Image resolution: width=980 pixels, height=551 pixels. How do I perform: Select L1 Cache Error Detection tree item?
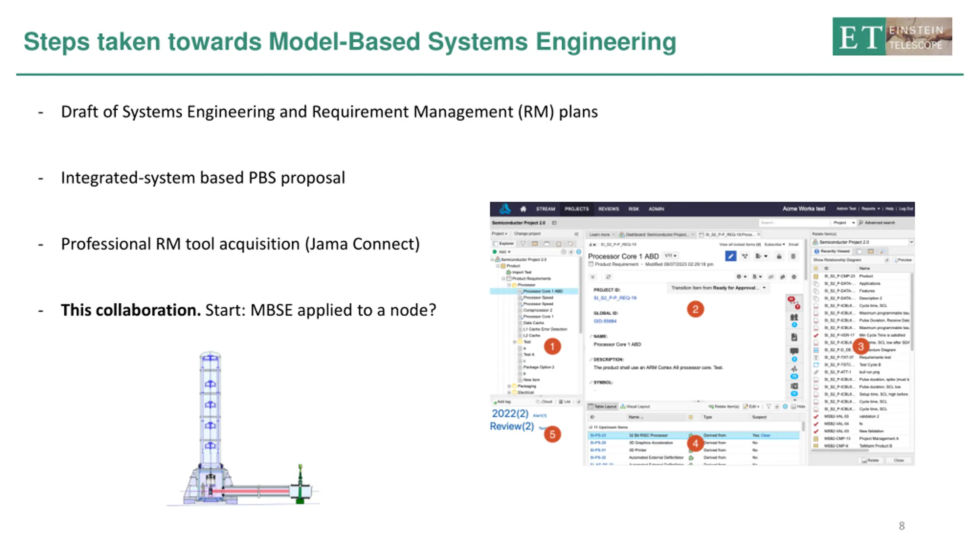pos(545,329)
